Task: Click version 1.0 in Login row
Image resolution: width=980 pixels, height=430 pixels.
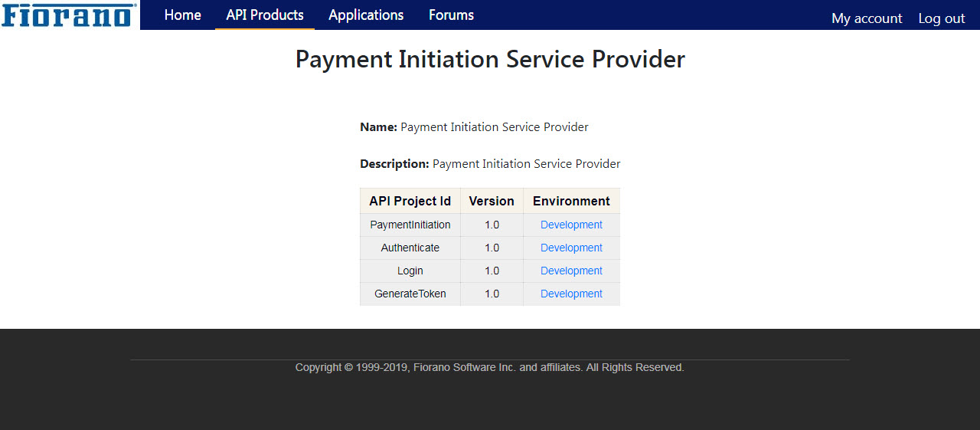Action: point(492,271)
